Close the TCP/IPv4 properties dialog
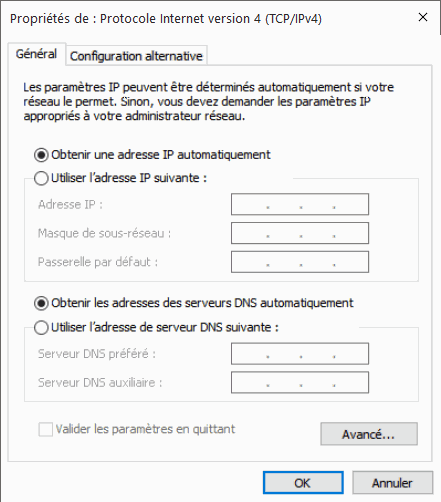 [x=423, y=17]
